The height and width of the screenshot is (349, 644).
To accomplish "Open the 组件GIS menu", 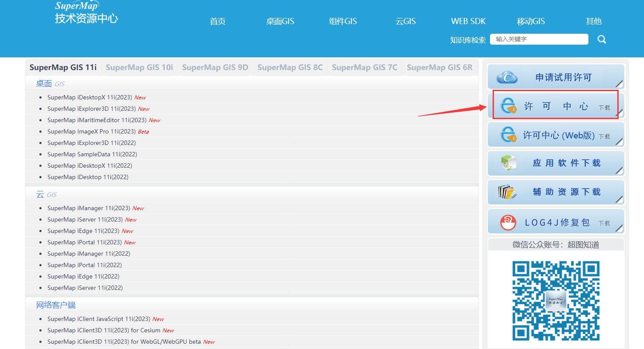I will [343, 21].
